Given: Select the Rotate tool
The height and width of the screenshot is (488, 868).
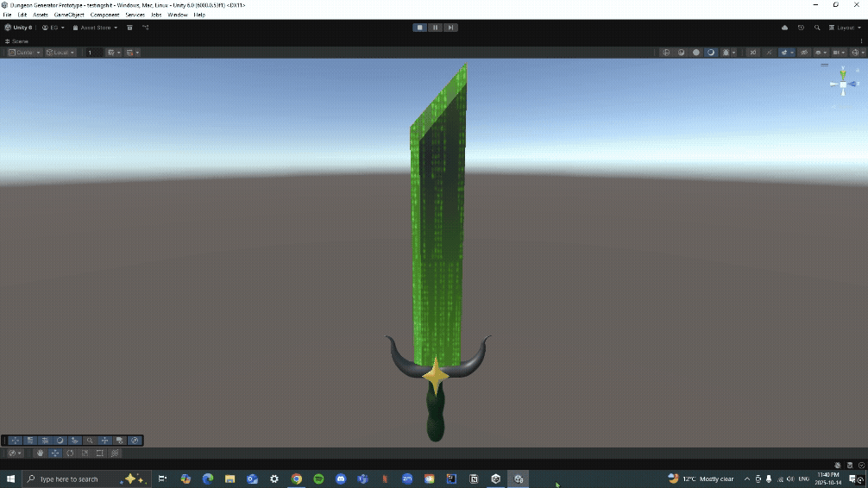Looking at the screenshot, I should pyautogui.click(x=70, y=454).
